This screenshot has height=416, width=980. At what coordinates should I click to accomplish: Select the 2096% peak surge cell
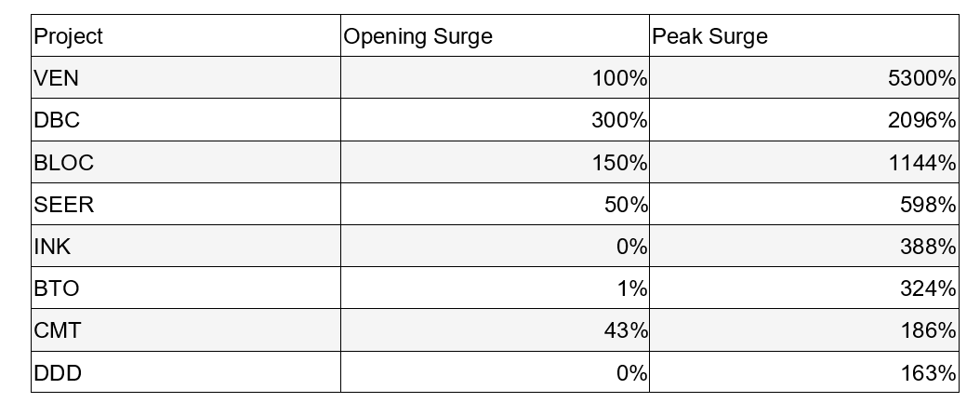click(803, 120)
